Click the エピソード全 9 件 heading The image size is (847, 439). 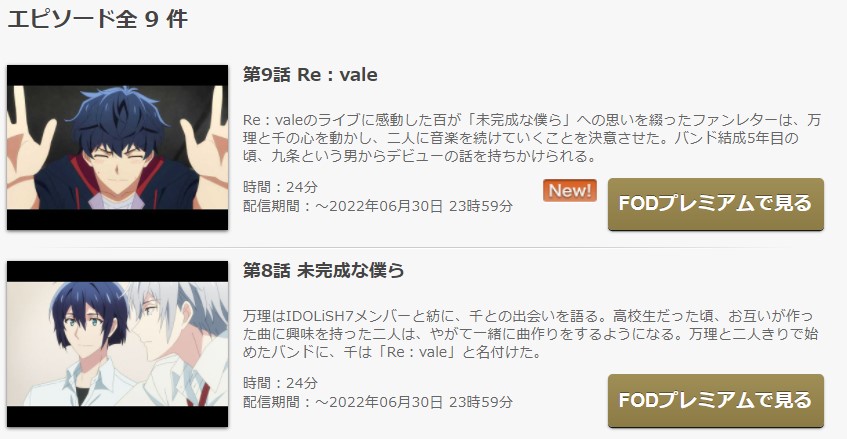click(97, 19)
